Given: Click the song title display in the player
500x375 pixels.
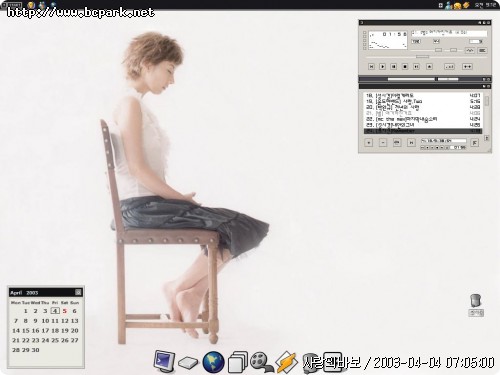Looking at the screenshot, I should 449,33.
